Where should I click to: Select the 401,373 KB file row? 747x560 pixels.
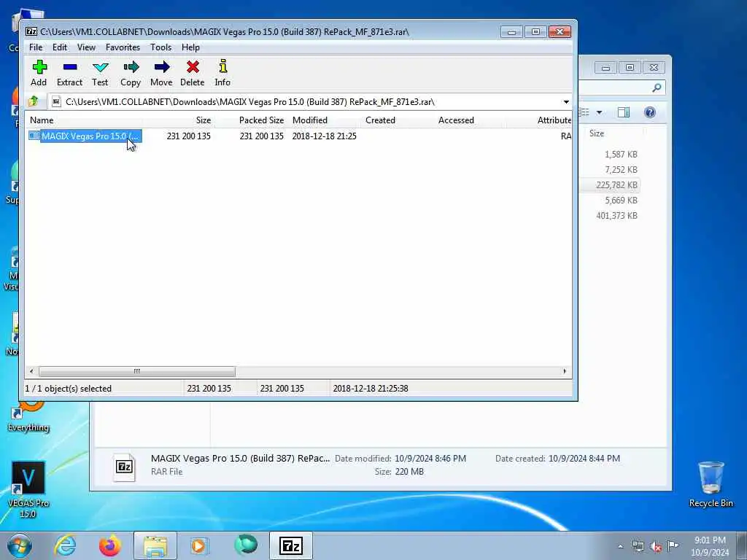pos(610,215)
